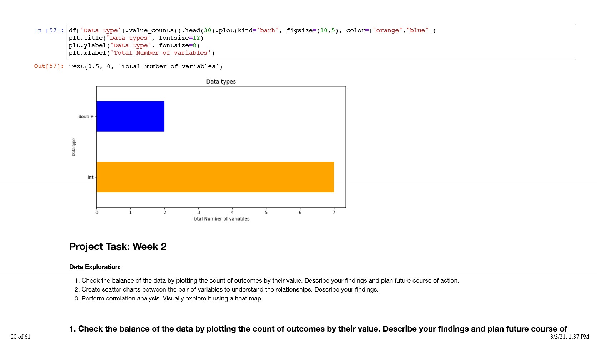
Task: Click list item about scatter charts
Action: (x=230, y=289)
